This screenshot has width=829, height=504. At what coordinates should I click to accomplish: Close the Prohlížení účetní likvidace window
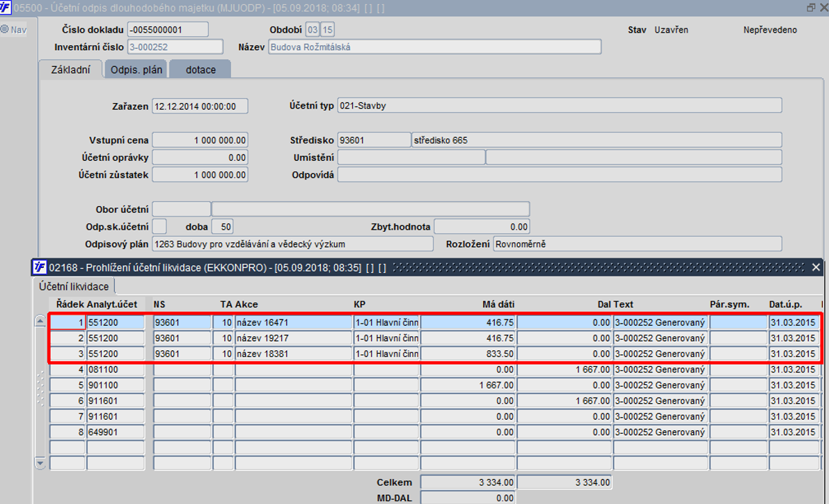point(816,267)
